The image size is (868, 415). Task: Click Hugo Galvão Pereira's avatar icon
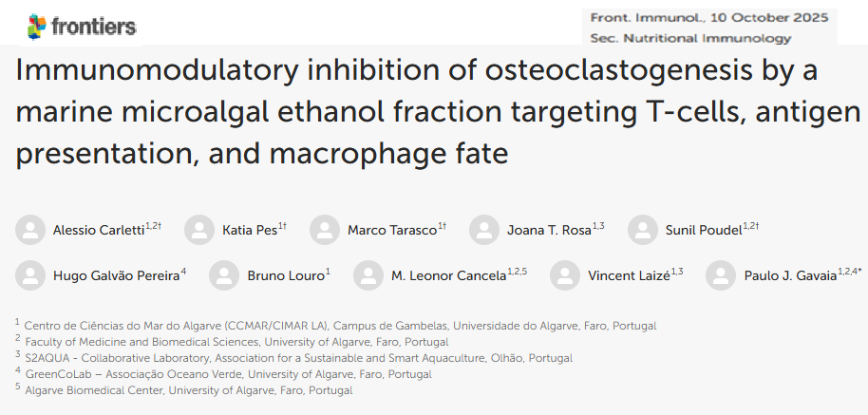30,275
